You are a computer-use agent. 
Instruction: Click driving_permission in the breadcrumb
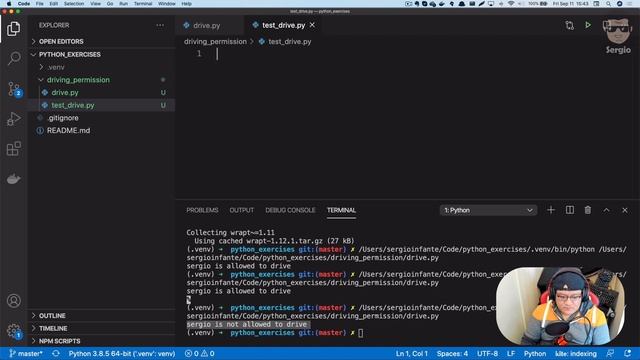point(215,42)
